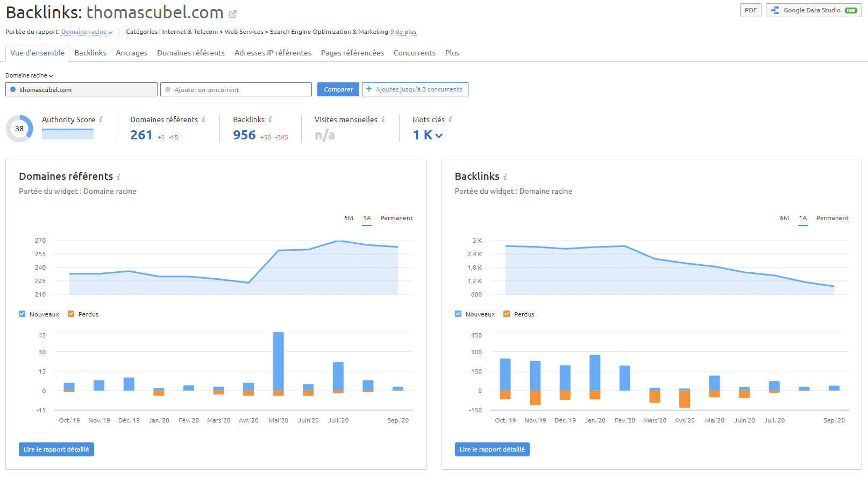The width and height of the screenshot is (868, 479).
Task: Show info icon in Backlinks widget title
Action: pos(505,177)
